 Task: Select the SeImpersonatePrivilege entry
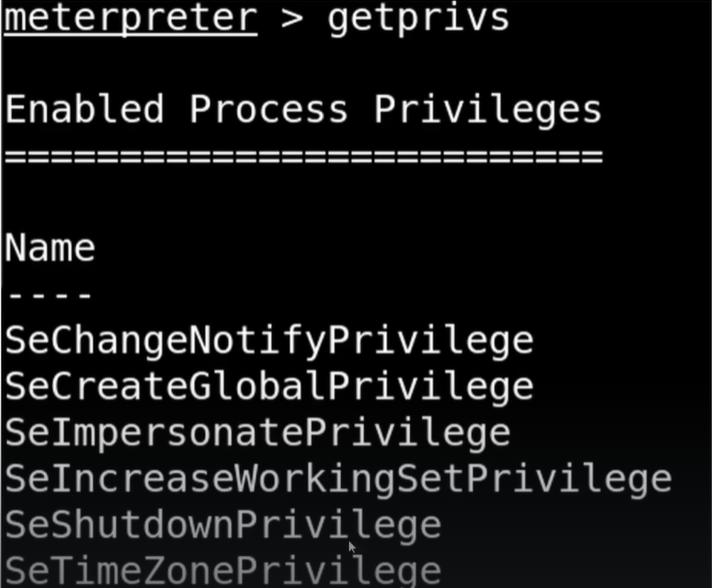coord(257,432)
